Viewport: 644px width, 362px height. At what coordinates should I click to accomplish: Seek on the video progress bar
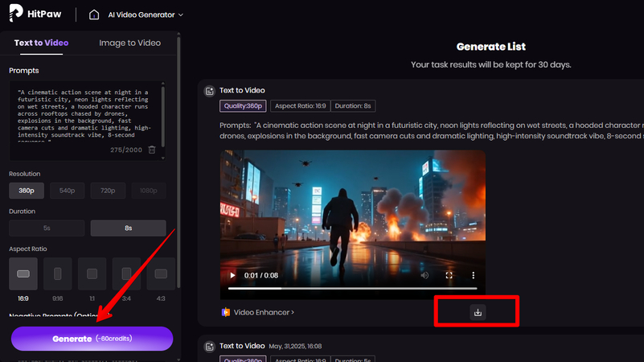[x=353, y=289]
